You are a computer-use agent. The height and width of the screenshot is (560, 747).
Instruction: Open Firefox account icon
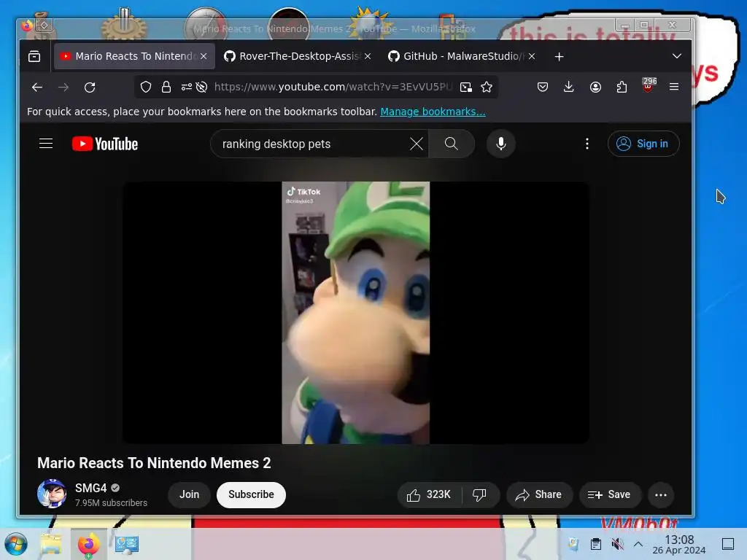[595, 87]
